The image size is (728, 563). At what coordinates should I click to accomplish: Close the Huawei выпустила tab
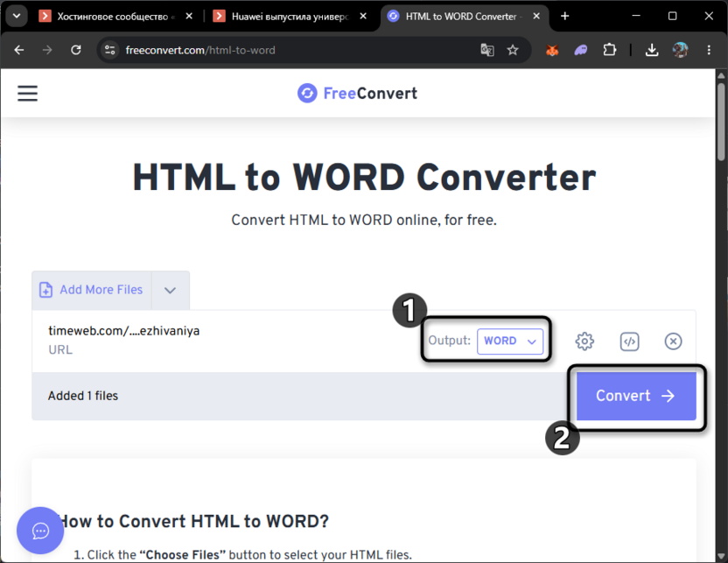tap(363, 17)
